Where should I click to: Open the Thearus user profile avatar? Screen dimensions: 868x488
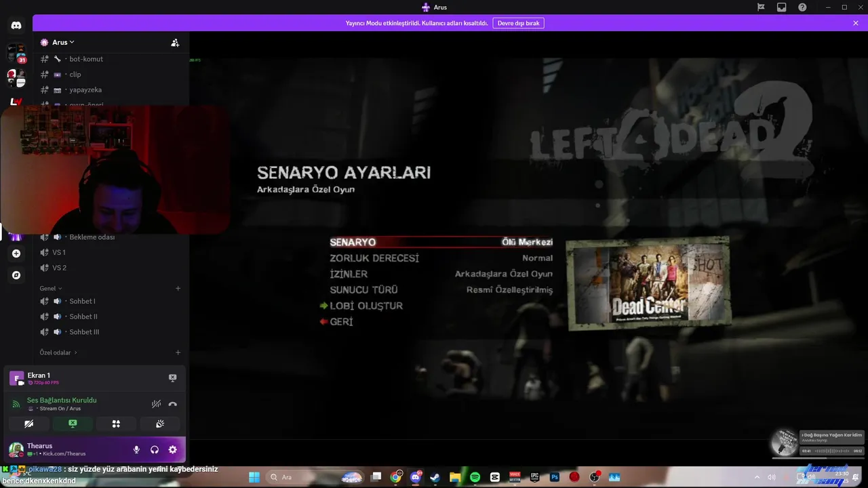click(x=16, y=449)
